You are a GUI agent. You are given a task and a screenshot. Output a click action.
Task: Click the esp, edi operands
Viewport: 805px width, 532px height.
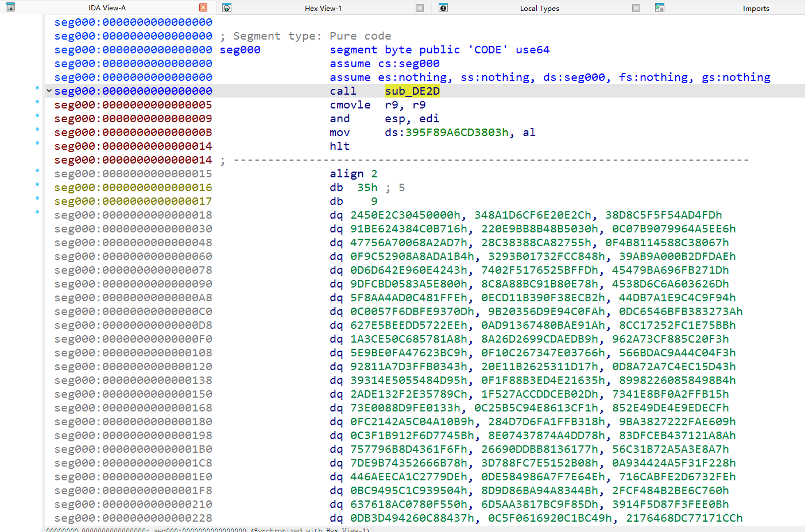(412, 118)
